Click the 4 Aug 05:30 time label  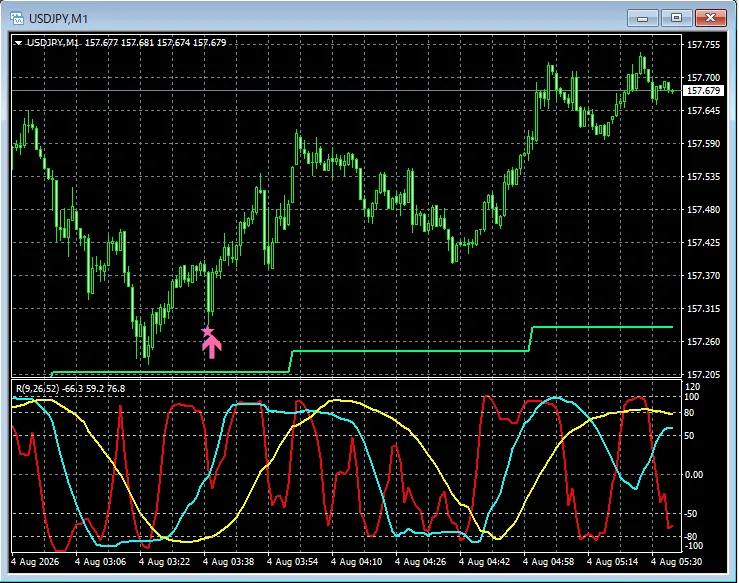pos(676,562)
